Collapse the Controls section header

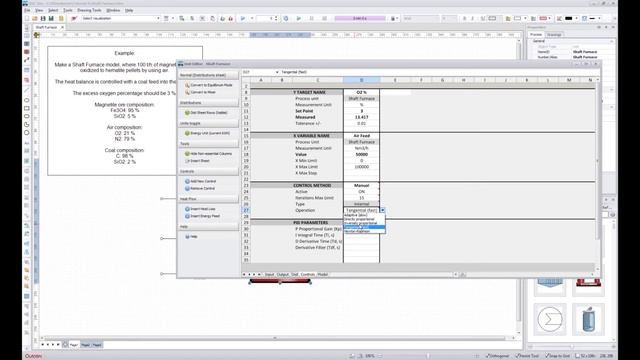[x=209, y=171]
